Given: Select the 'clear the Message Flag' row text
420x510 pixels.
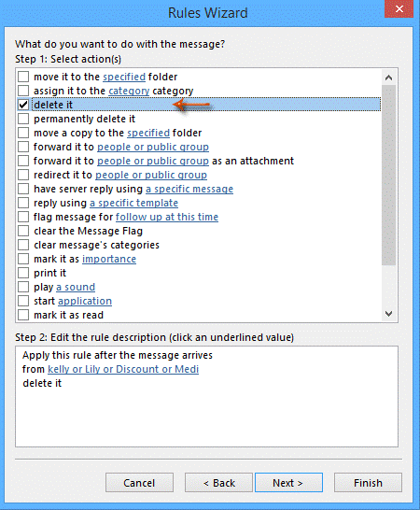Looking at the screenshot, I should pyautogui.click(x=88, y=231).
